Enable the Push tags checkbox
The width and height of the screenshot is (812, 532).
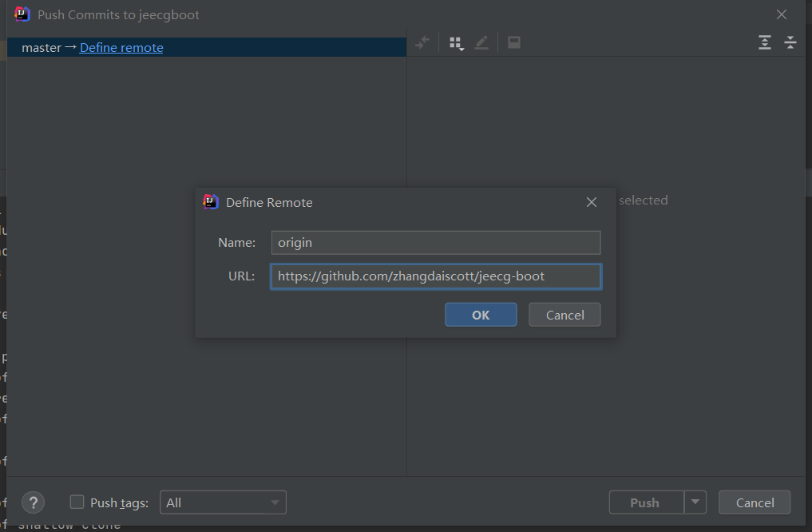[x=77, y=502]
